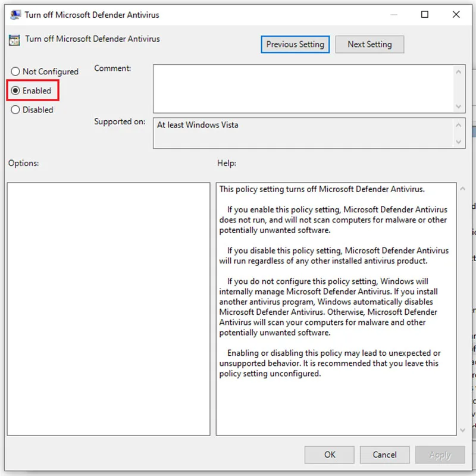
Task: Click the Help pane scroll down arrow
Action: point(462,430)
